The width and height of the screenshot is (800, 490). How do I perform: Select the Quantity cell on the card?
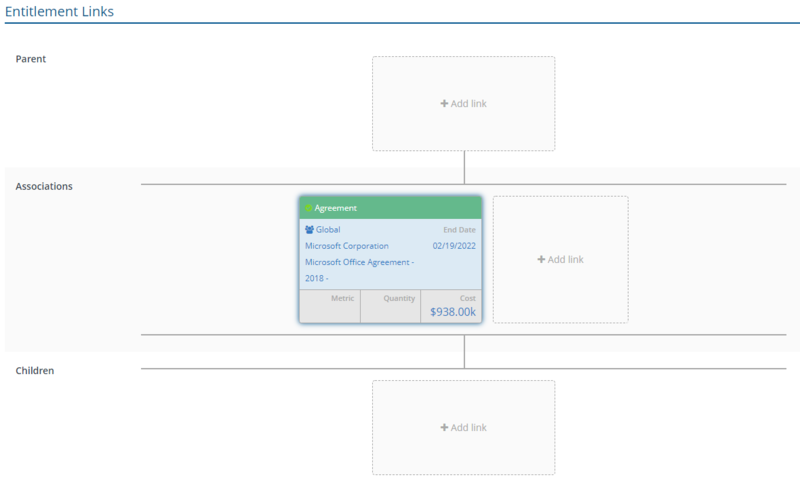[x=390, y=306]
